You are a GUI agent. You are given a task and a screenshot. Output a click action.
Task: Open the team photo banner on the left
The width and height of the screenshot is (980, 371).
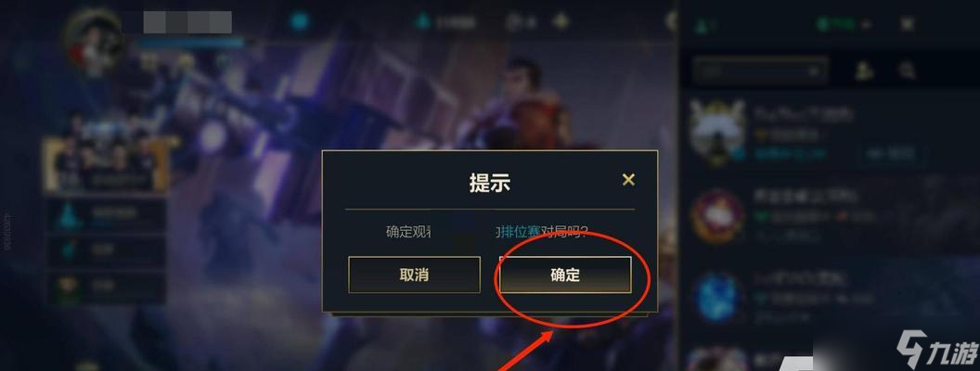pyautogui.click(x=106, y=164)
